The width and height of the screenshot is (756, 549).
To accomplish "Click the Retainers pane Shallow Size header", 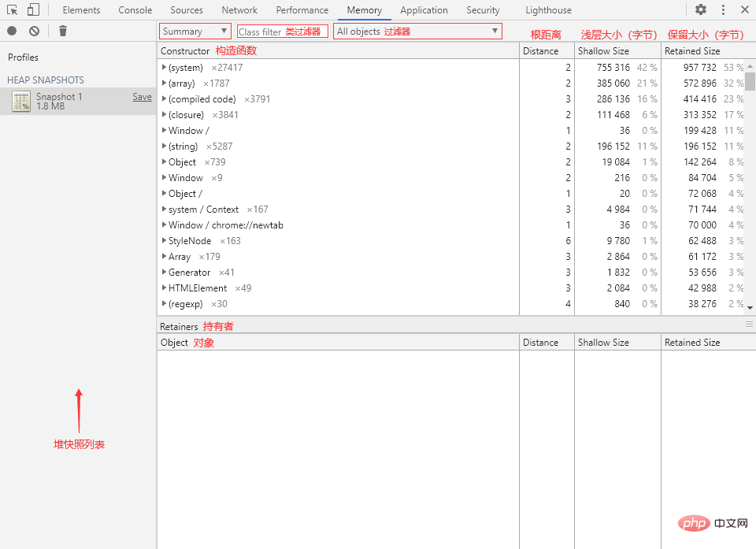I will pos(617,342).
